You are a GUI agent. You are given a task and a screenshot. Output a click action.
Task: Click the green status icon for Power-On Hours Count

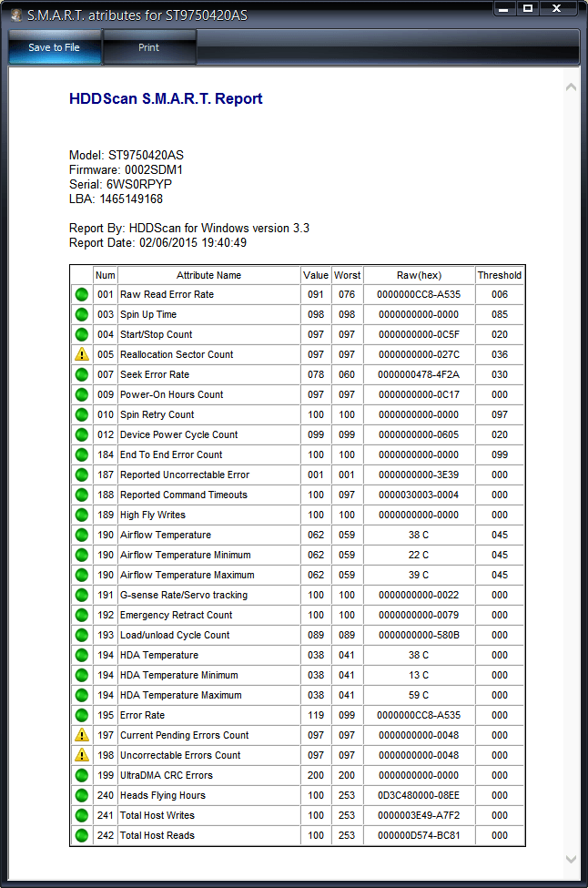pos(82,394)
